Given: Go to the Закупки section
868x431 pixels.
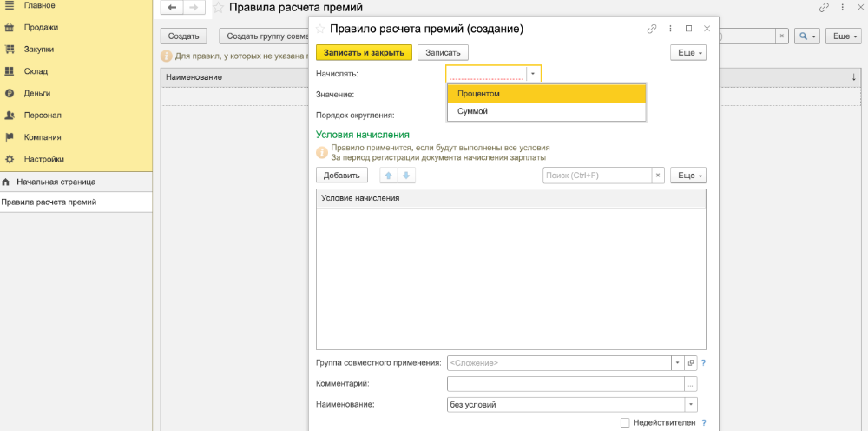Looking at the screenshot, I should pyautogui.click(x=39, y=50).
